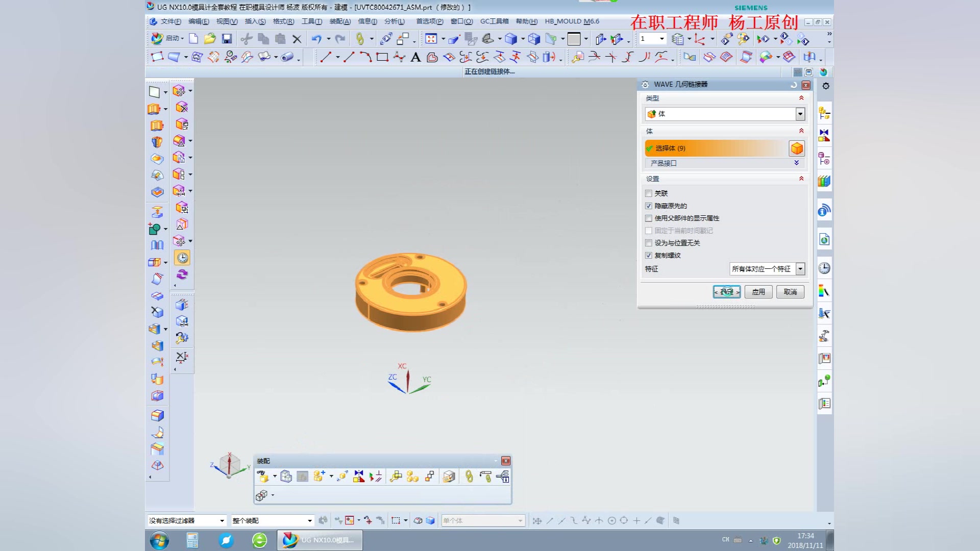This screenshot has width=980, height=551.
Task: Click the Delete X icon in toolbar
Action: point(297,39)
